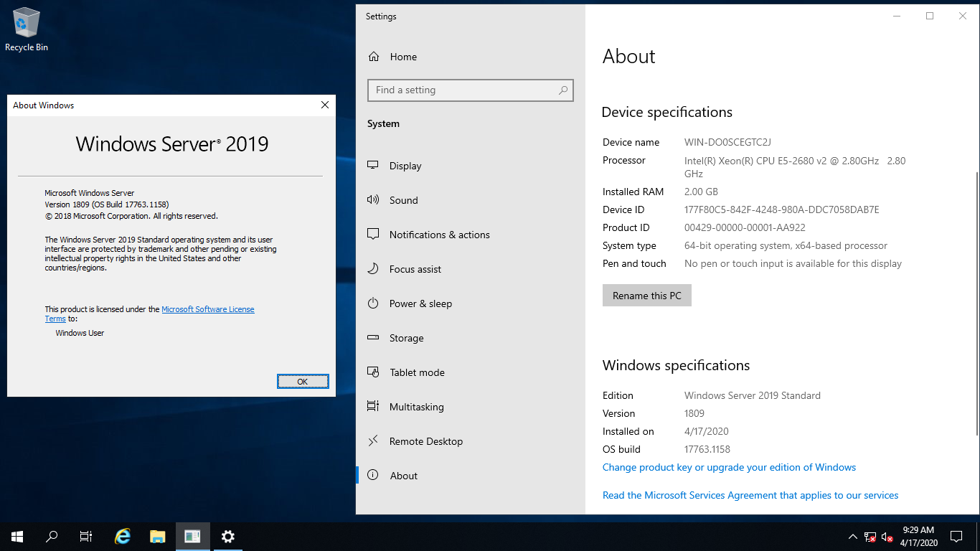Click the Settings gear on taskbar
This screenshot has width=980, height=551.
tap(227, 537)
